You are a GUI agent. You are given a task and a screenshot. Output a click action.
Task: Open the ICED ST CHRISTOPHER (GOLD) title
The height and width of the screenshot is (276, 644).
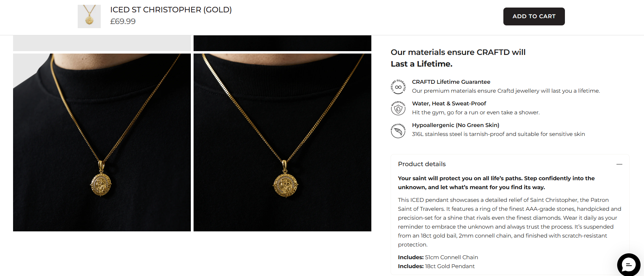click(x=171, y=10)
